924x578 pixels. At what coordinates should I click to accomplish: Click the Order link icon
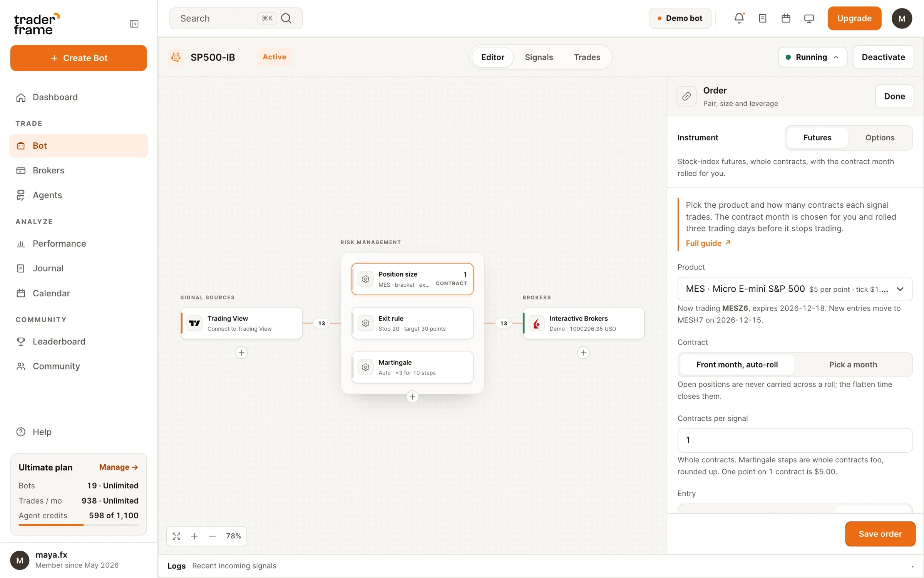point(686,96)
